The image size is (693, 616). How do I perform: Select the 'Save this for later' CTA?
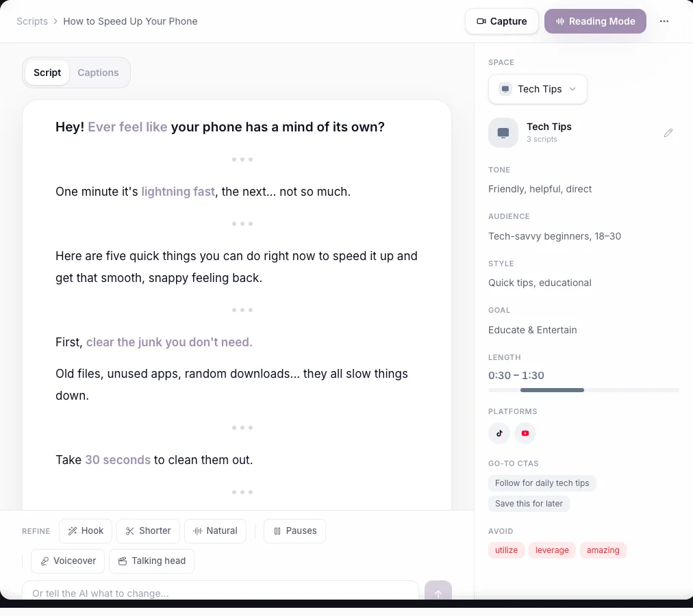tap(529, 504)
